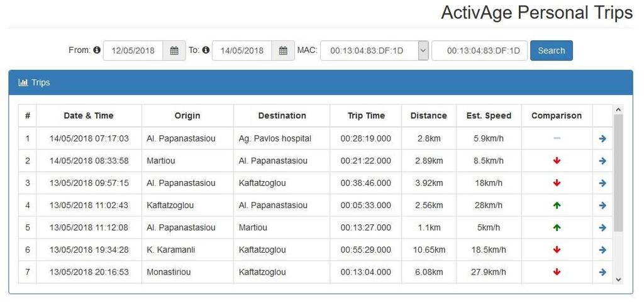Click speed value 18.5km/h

[x=489, y=250]
